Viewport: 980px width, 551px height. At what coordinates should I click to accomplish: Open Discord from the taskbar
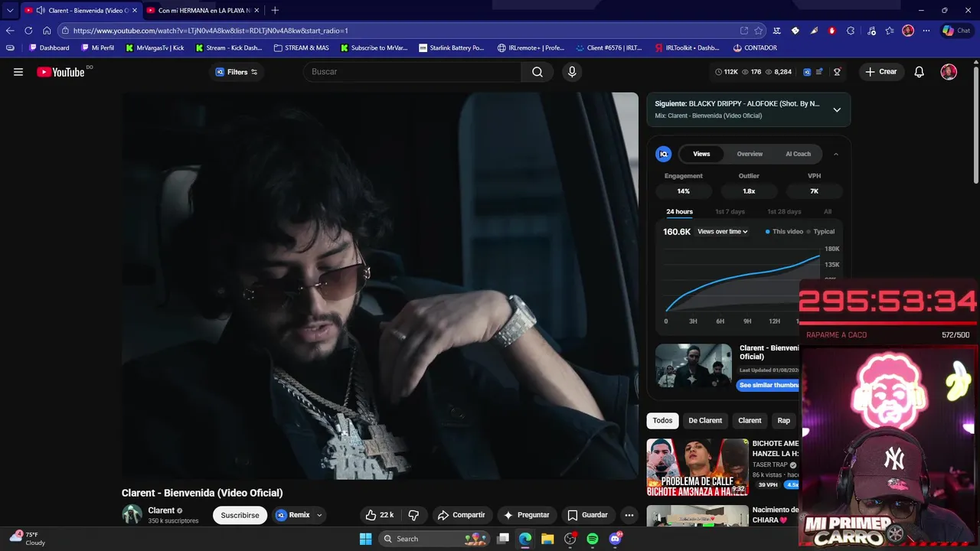point(616,539)
